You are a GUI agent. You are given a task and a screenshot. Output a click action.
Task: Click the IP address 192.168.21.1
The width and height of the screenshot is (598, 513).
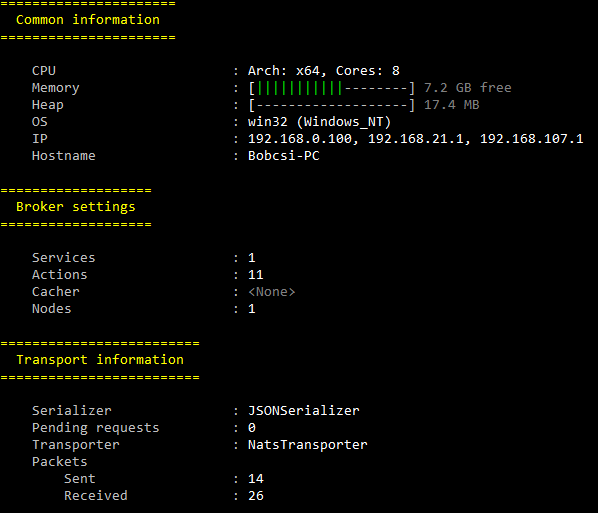click(416, 139)
